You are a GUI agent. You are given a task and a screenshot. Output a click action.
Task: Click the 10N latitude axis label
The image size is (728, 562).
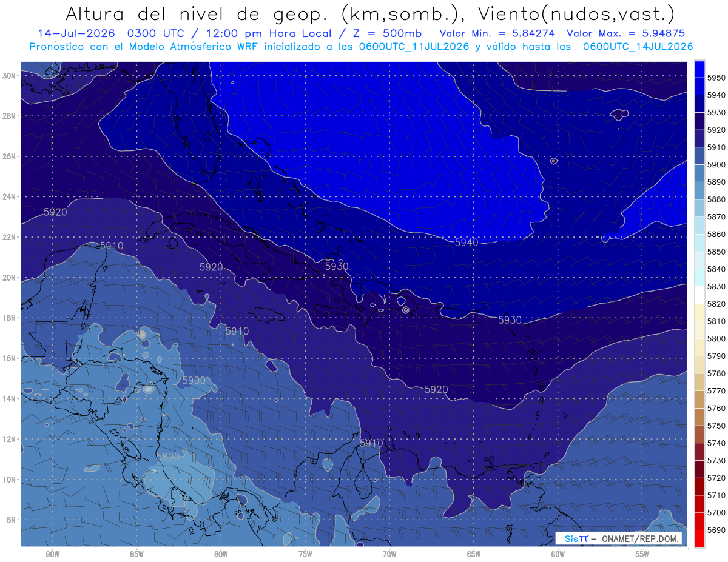click(9, 480)
